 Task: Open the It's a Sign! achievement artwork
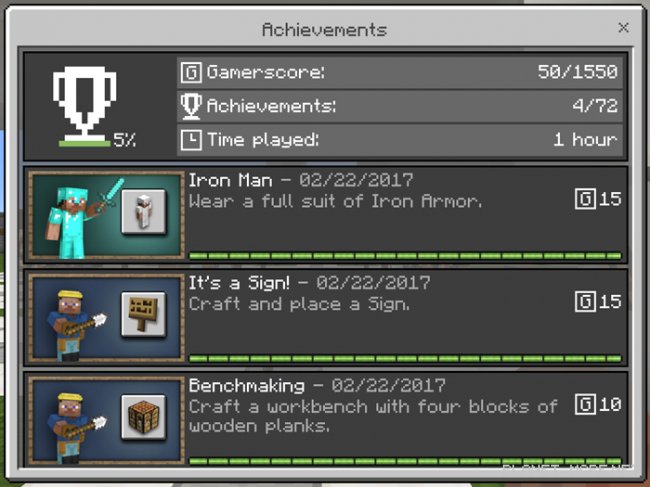pyautogui.click(x=107, y=318)
